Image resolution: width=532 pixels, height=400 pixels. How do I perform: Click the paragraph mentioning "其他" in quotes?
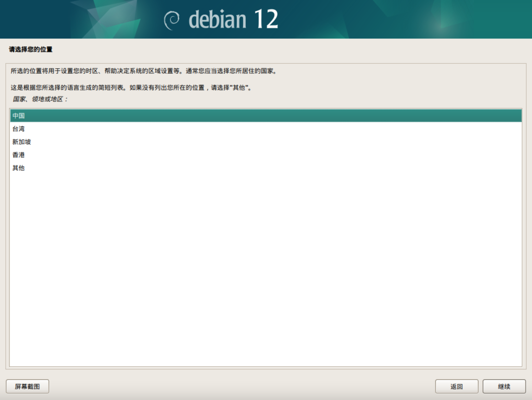pyautogui.click(x=131, y=88)
